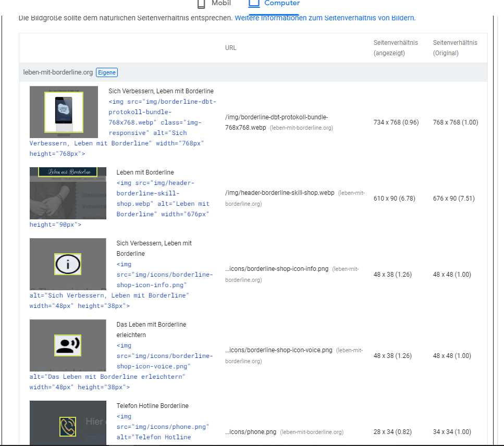Click the smartphone icon beside Mobil

(x=201, y=4)
